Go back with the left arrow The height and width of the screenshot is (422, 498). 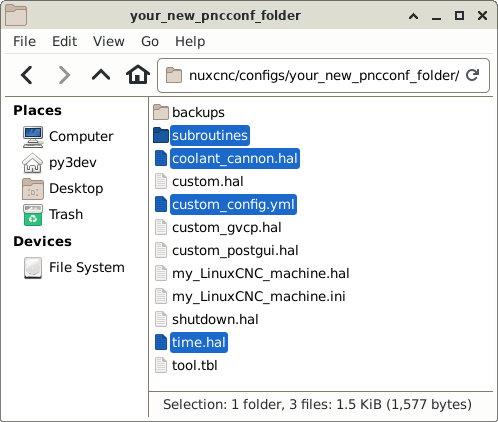click(27, 75)
